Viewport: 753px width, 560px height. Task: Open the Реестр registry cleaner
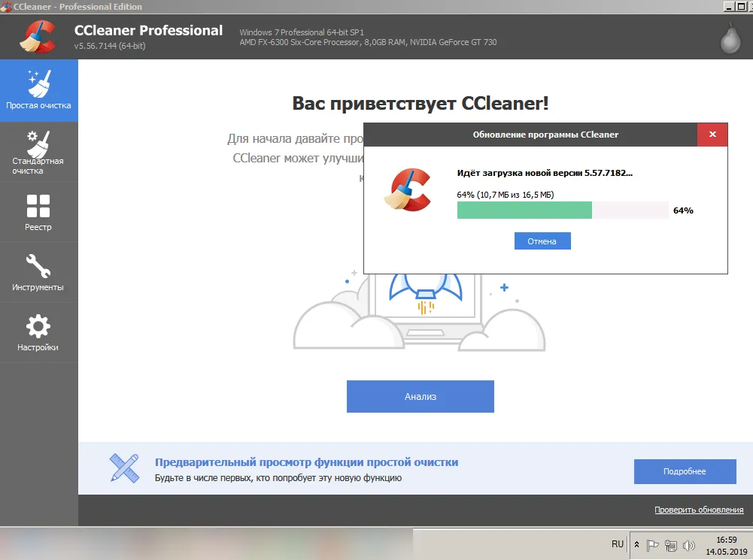[38, 212]
